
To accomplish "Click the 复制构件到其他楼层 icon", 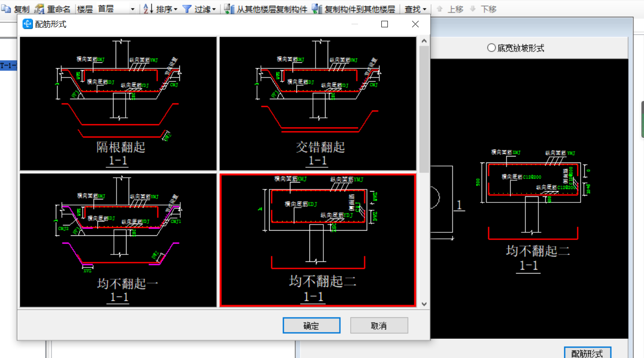I will tap(317, 9).
